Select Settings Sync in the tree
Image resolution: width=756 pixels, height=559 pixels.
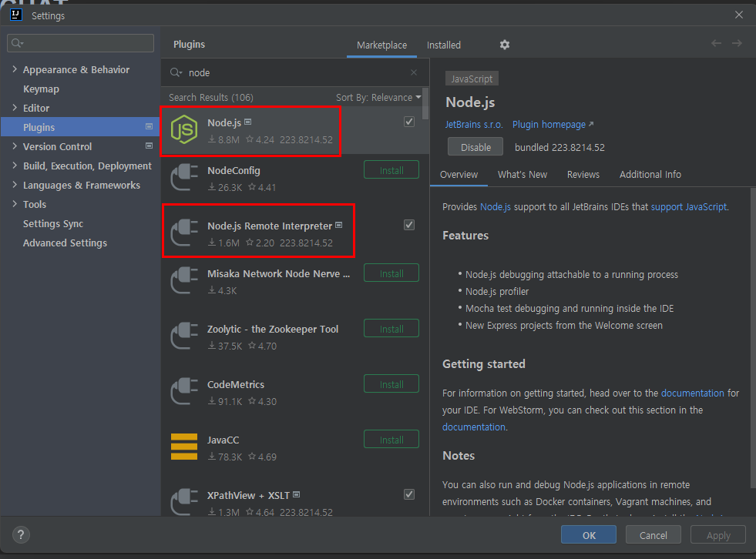click(53, 223)
